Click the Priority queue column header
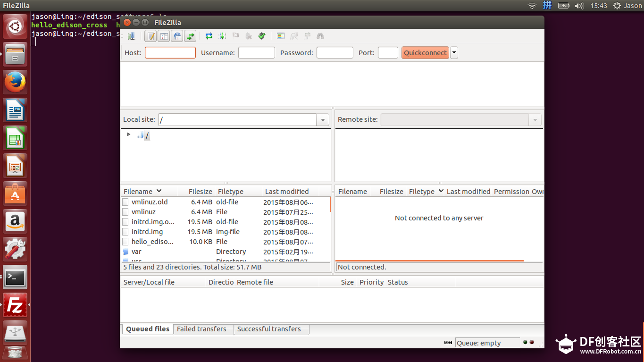644x362 pixels. click(371, 282)
